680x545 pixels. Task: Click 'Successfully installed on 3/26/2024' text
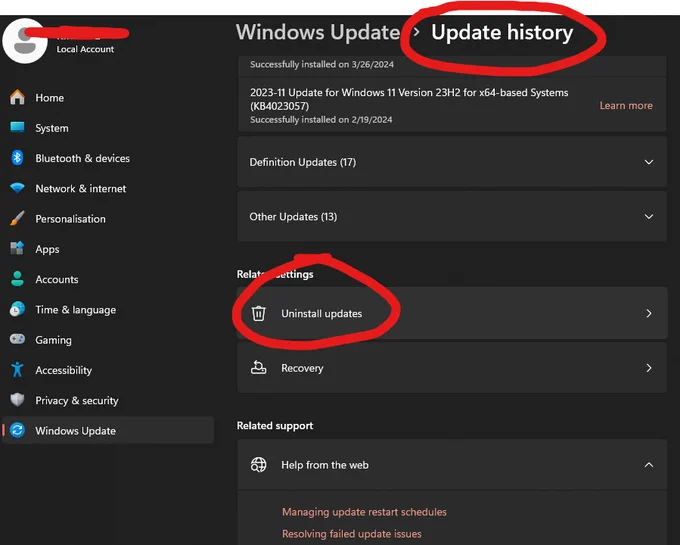pyautogui.click(x=322, y=64)
